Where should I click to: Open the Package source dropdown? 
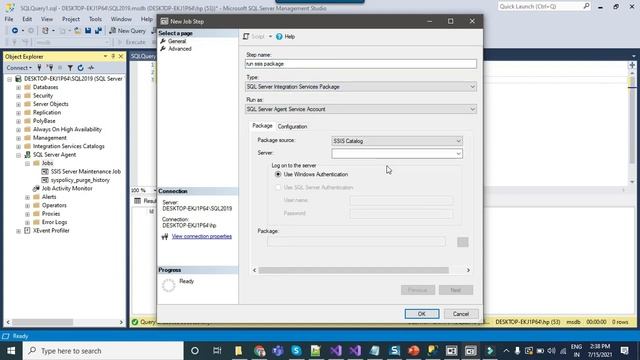(458, 141)
